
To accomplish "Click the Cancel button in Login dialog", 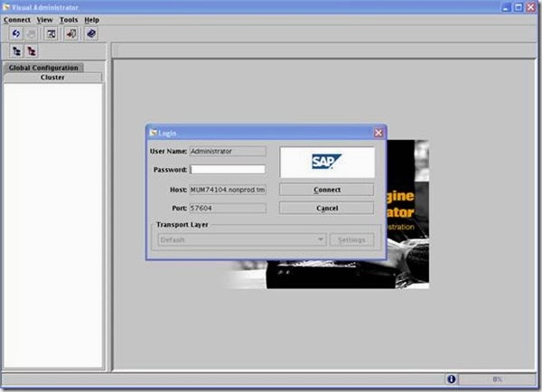I will pos(327,208).
